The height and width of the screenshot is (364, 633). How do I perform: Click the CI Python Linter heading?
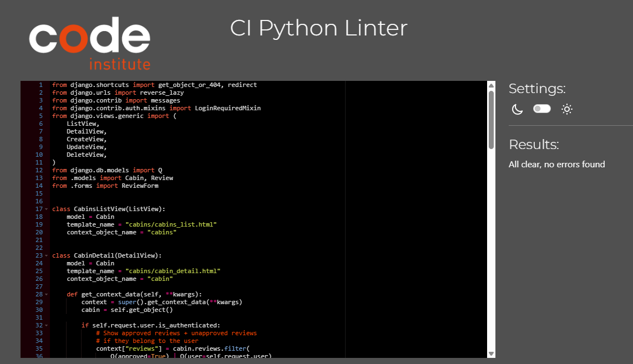(x=318, y=28)
